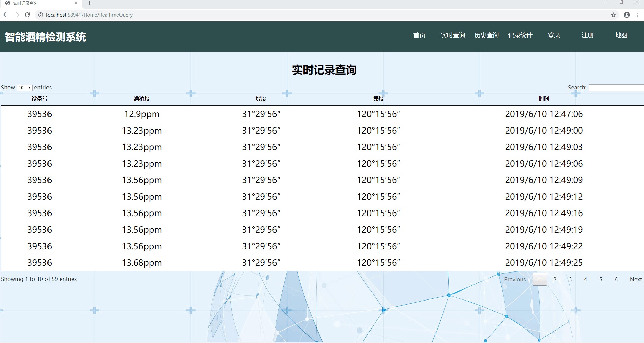The width and height of the screenshot is (644, 343).
Task: Open 首页 in navigation menu
Action: [x=419, y=35]
